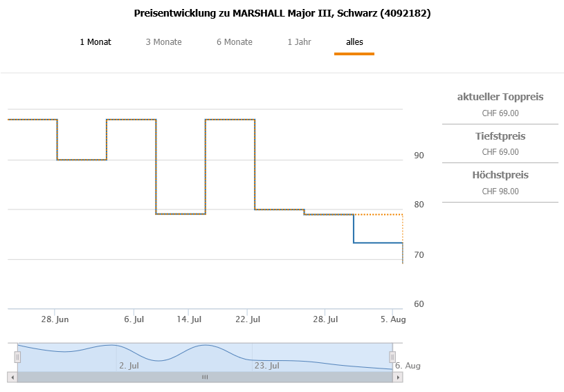Click the aktueller Toppreis heading
Image resolution: width=564 pixels, height=392 pixels.
point(500,97)
